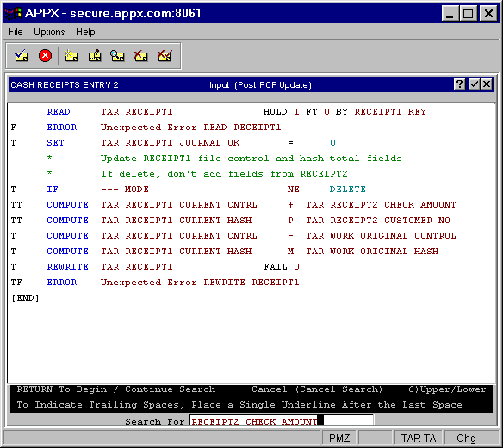Click 'TAR WORK ORIGINAL CONTROL' operand
Viewport: 503px width, 448px height.
coord(381,236)
